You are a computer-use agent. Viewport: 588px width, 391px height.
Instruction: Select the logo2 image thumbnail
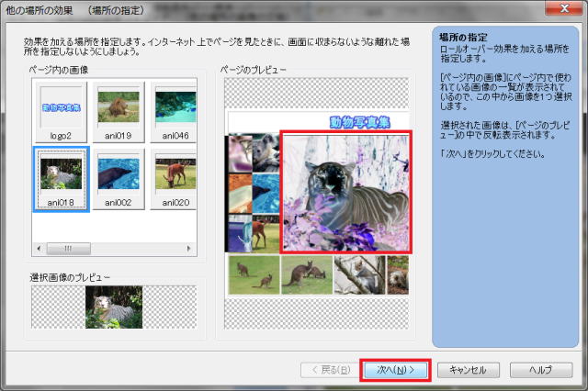pyautogui.click(x=62, y=112)
